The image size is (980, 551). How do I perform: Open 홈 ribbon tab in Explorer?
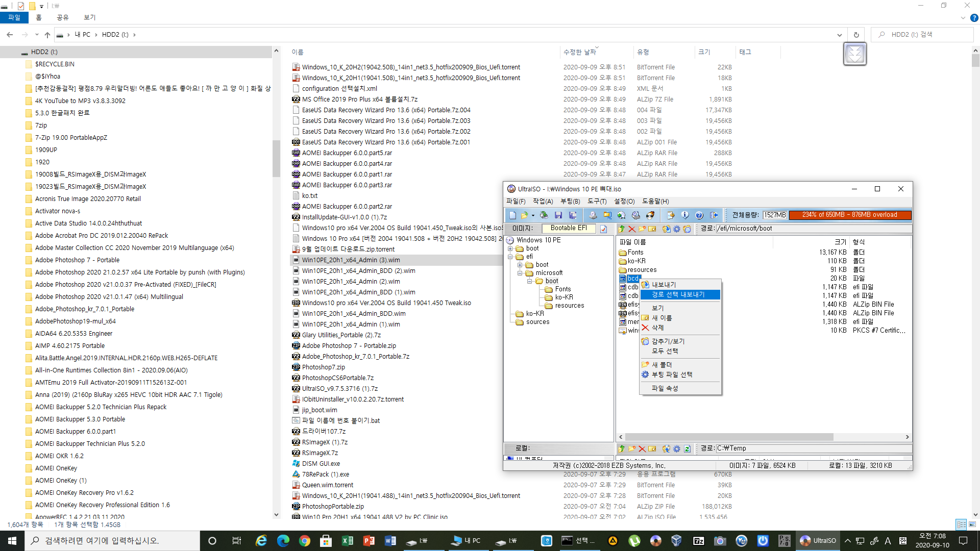click(x=39, y=17)
